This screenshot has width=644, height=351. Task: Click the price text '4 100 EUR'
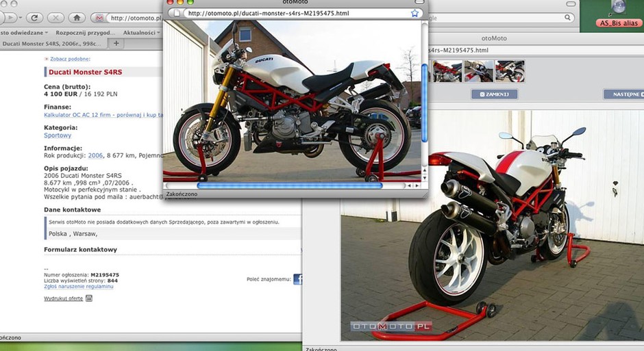pos(60,94)
